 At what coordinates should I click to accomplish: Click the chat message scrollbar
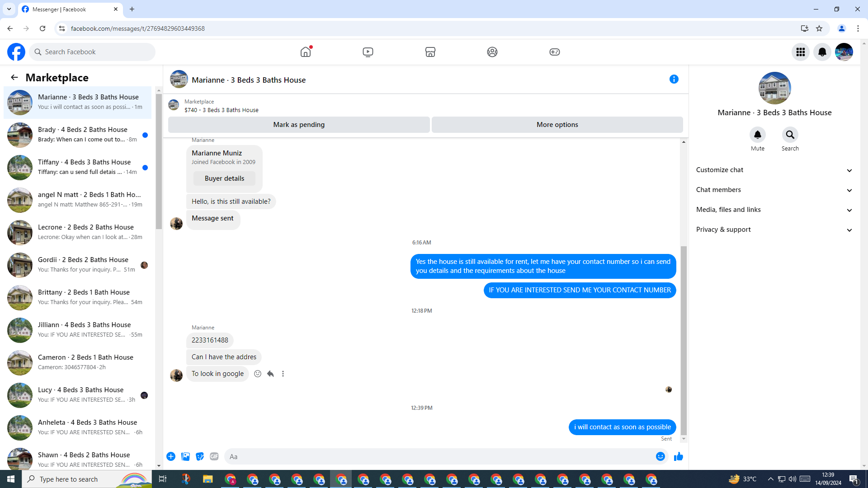point(684,339)
